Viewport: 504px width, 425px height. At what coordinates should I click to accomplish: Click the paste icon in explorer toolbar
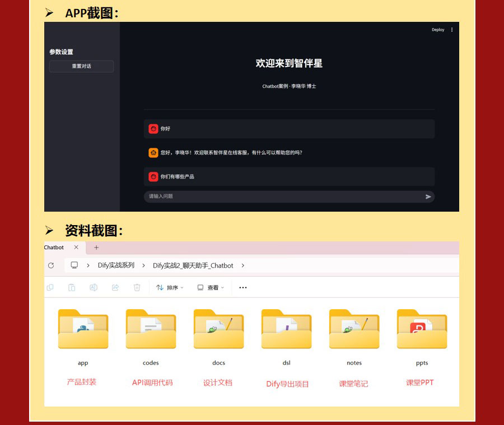tap(72, 287)
